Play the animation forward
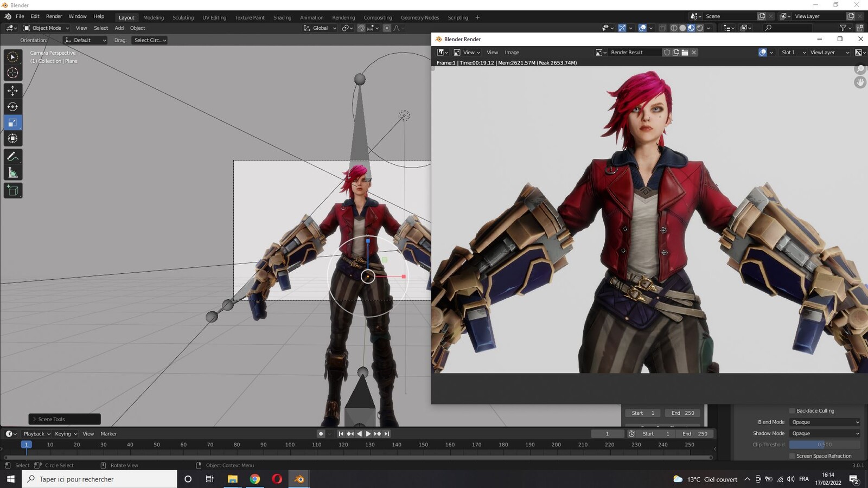Screen dimensions: 868x488 368,434
